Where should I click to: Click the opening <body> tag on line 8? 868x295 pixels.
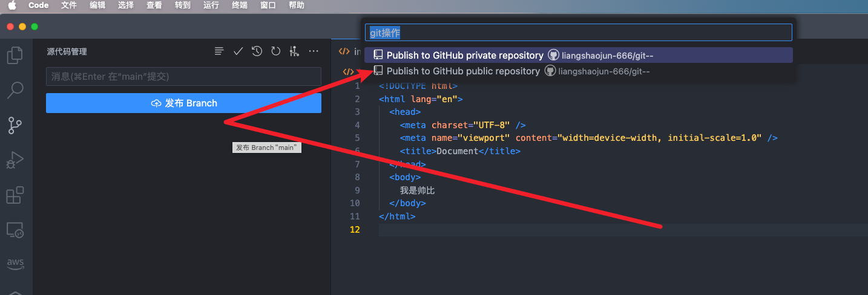[405, 177]
